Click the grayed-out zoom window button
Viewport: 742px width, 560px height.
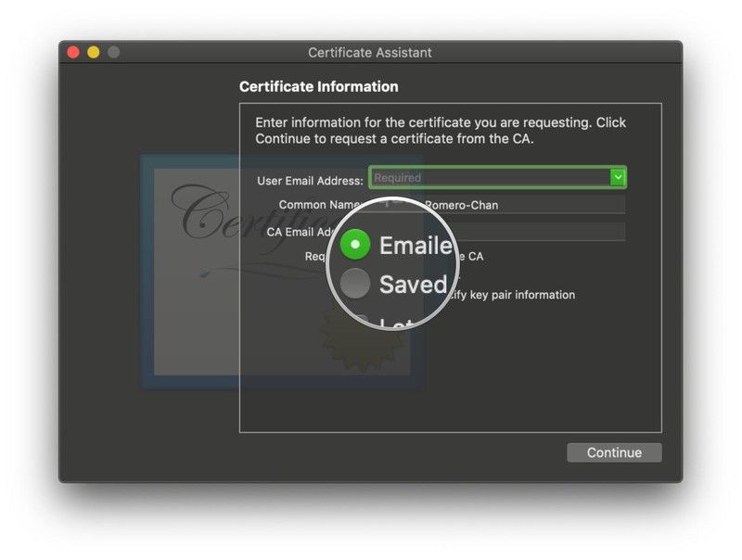coord(113,53)
